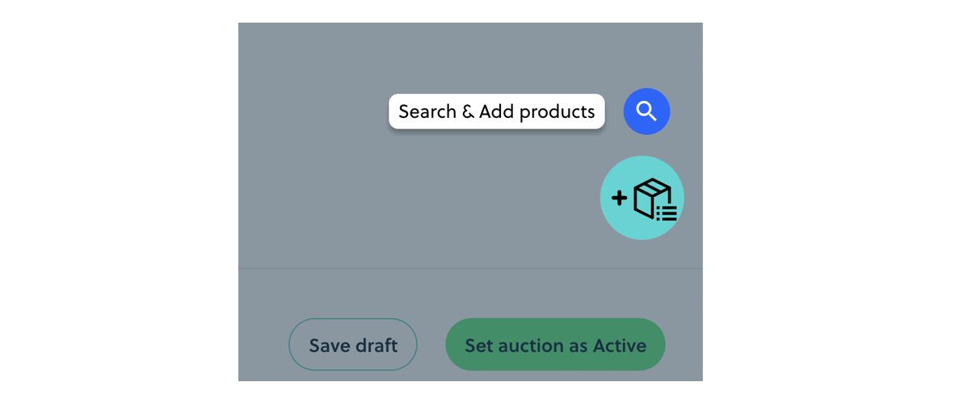Add products using the box-with-list icon
Viewport: 980px width, 403px height.
(642, 198)
